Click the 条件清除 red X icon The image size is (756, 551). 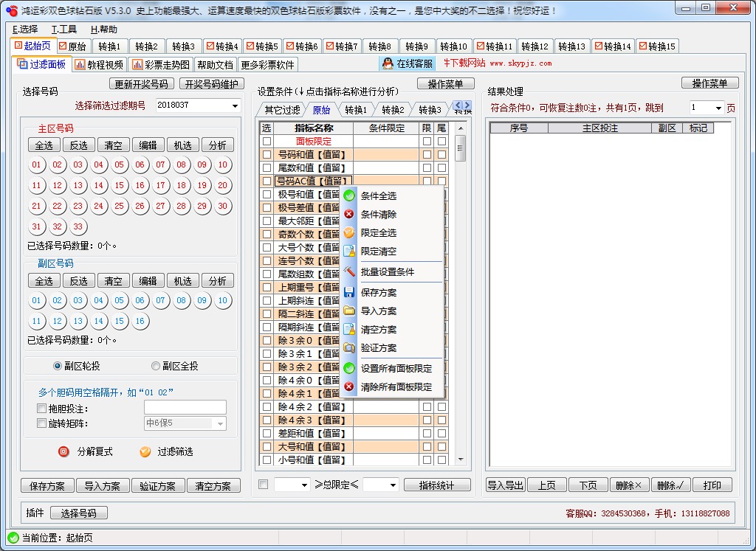click(349, 215)
